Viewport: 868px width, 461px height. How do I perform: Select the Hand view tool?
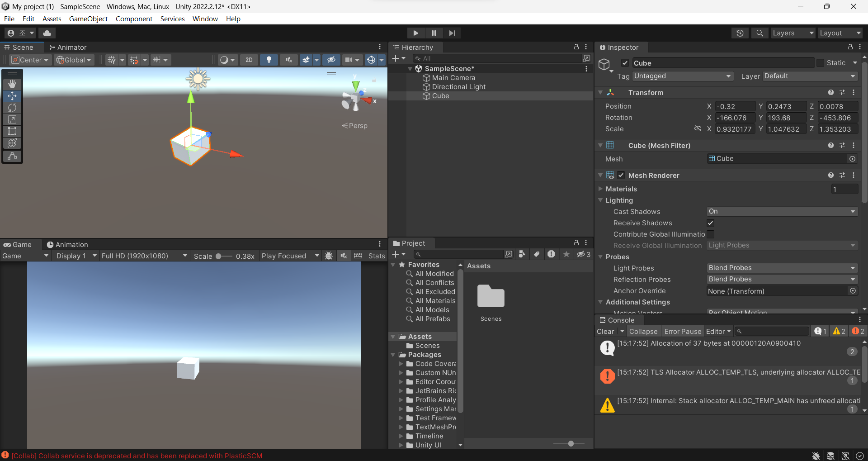click(x=12, y=84)
